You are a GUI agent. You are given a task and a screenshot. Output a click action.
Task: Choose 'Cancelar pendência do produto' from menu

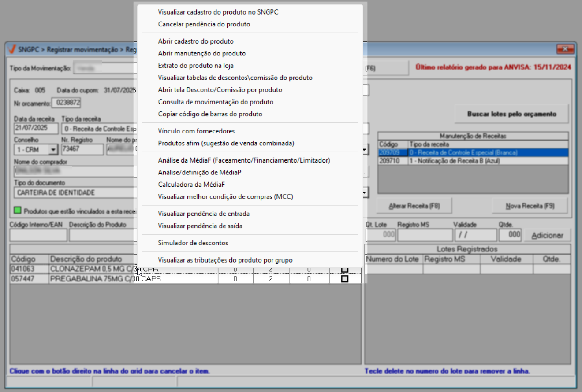tap(204, 24)
